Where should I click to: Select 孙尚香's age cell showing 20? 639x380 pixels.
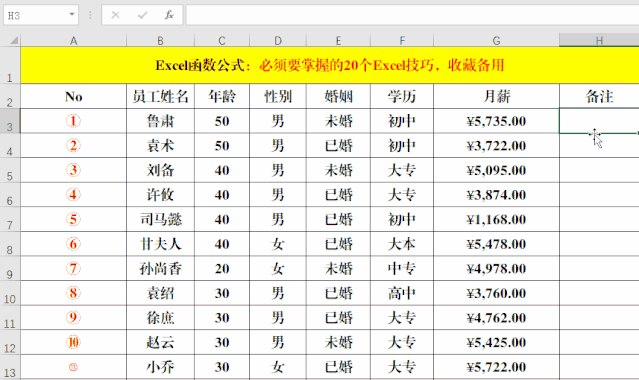(222, 268)
